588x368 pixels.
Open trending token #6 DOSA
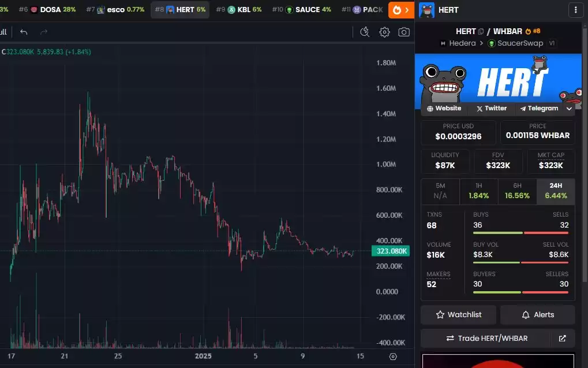(47, 10)
